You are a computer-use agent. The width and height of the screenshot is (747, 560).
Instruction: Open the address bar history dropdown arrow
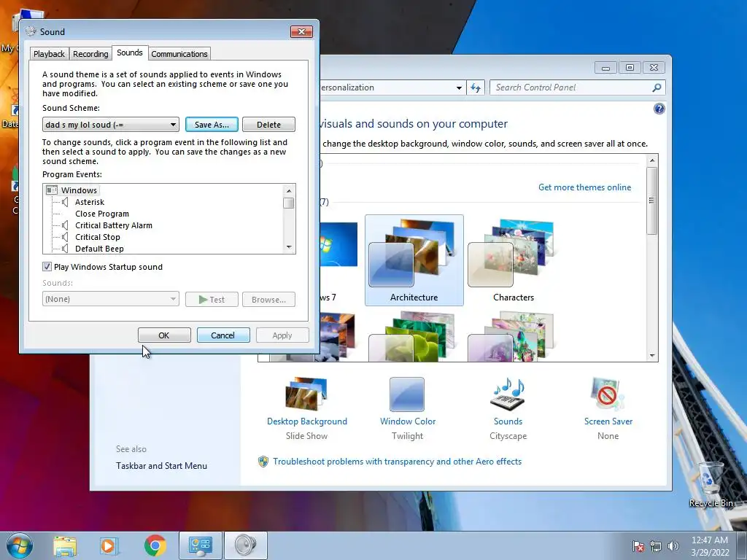(459, 87)
